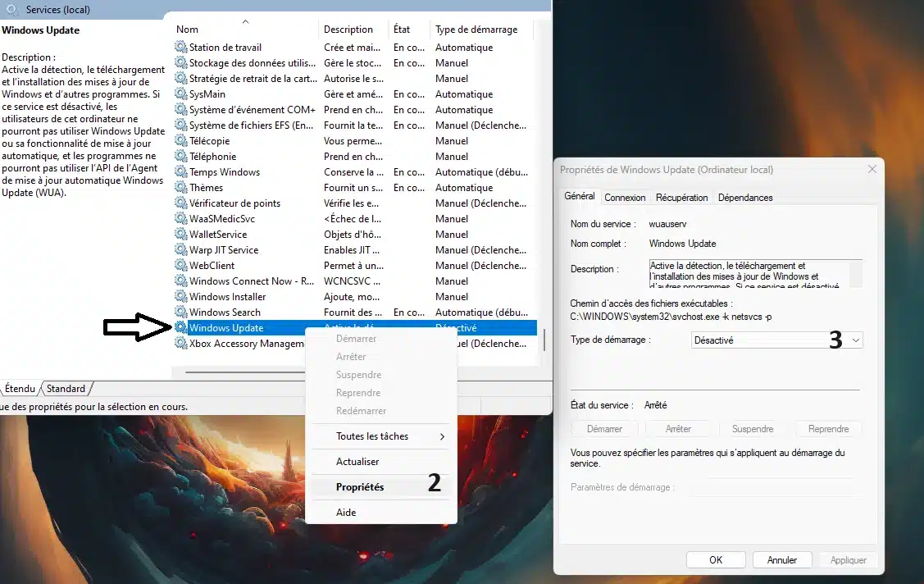This screenshot has height=584, width=924.
Task: Click the wuauserv service name text
Action: [x=667, y=224]
